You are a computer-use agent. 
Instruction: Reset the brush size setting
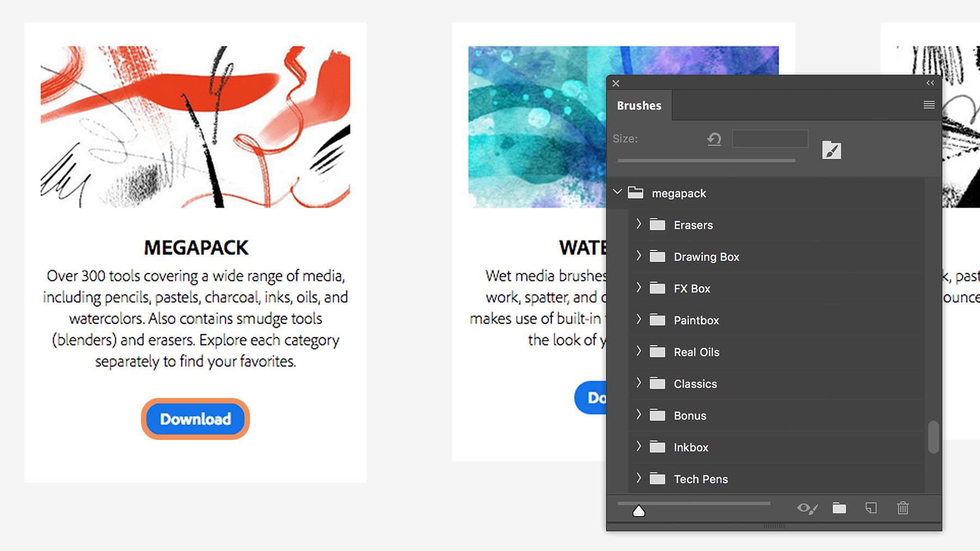pos(714,139)
